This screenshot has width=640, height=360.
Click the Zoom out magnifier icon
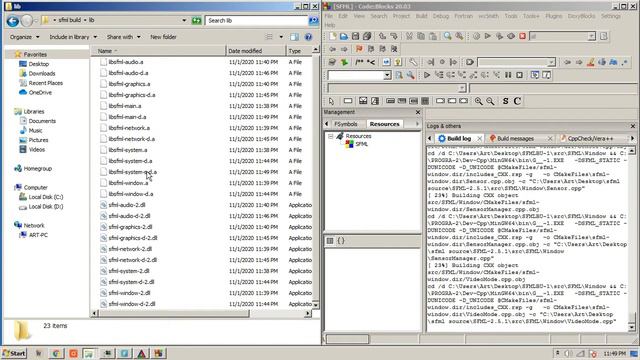490,101
